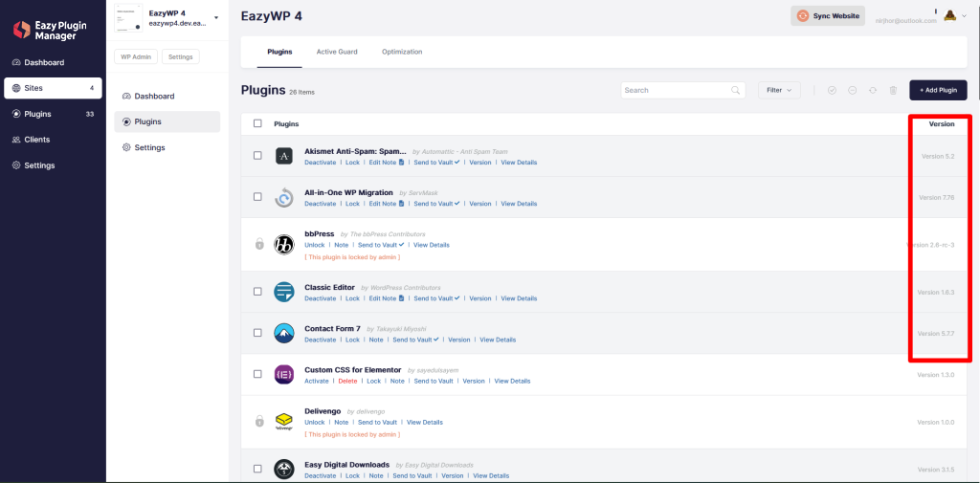The image size is (980, 483).
Task: Select Sites in the dark sidebar
Action: [x=53, y=88]
